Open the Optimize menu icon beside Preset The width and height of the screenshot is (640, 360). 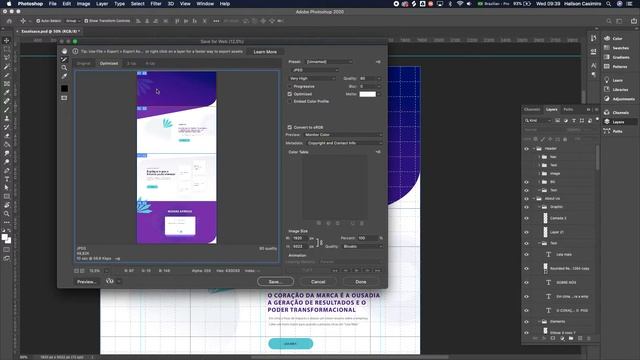point(378,62)
